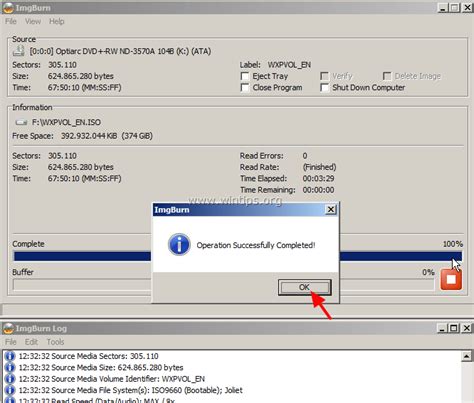This screenshot has width=474, height=403.
Task: Click the red stop button
Action: pos(451,279)
